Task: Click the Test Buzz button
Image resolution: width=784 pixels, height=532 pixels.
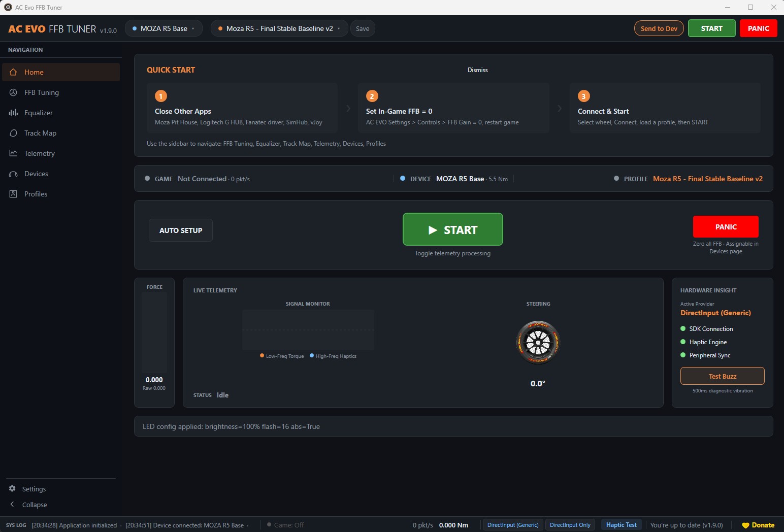Action: click(x=723, y=376)
